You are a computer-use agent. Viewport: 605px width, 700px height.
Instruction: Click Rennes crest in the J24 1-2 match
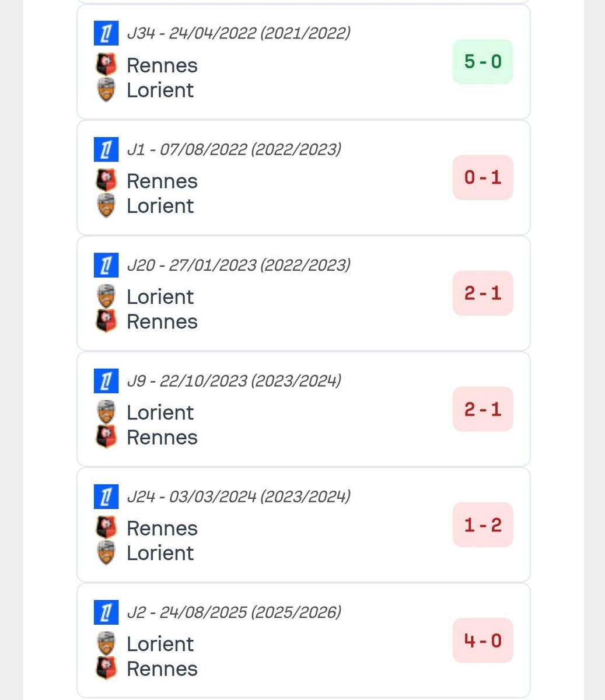[106, 528]
